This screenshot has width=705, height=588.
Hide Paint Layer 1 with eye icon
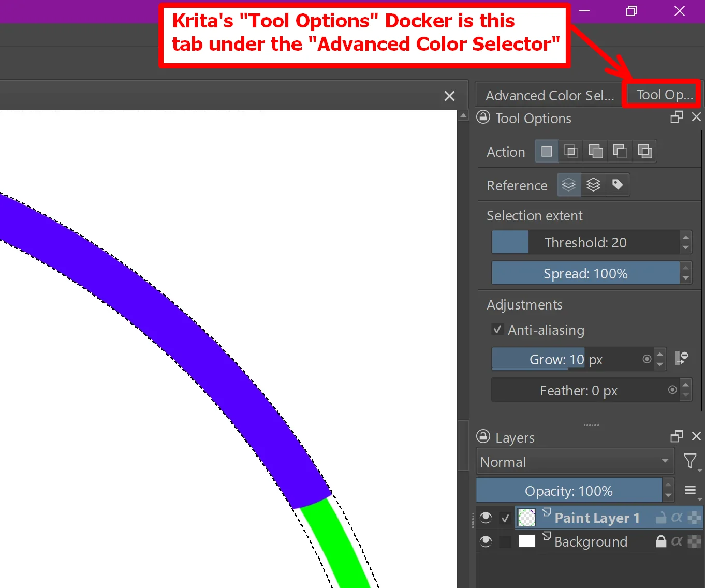[486, 518]
